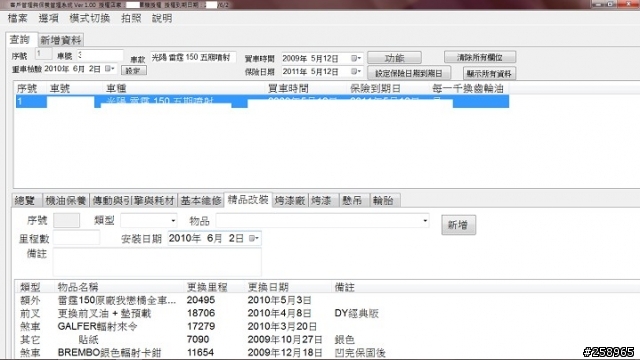Viewport: 640px width, 360px height.
Task: Switch to the 查詢 tab
Action: [x=20, y=40]
